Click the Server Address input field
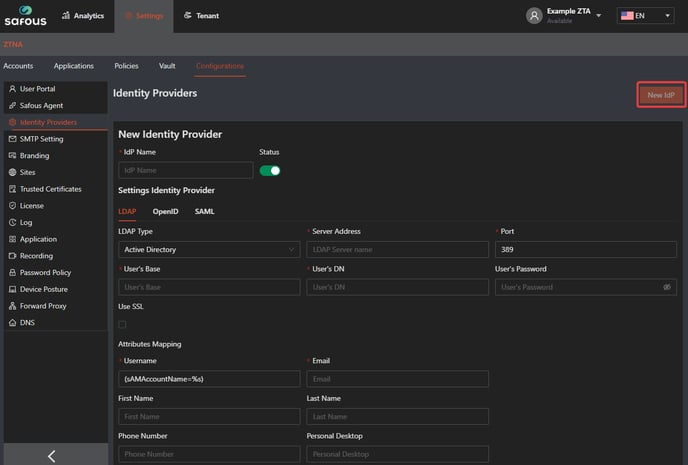The image size is (688, 465). tap(397, 249)
